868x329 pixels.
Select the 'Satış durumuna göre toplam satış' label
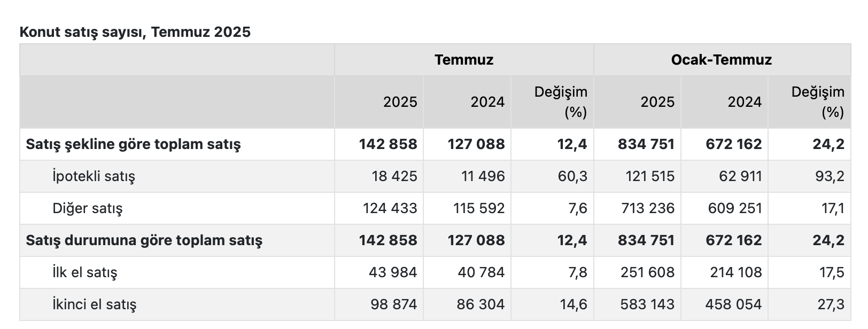[144, 240]
